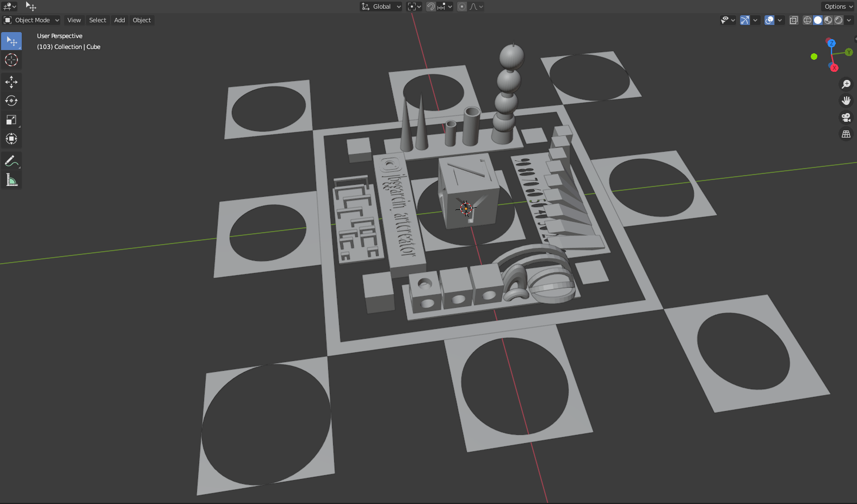Viewport: 857px width, 504px height.
Task: Click the negative Y green gizmo dot
Action: click(814, 57)
